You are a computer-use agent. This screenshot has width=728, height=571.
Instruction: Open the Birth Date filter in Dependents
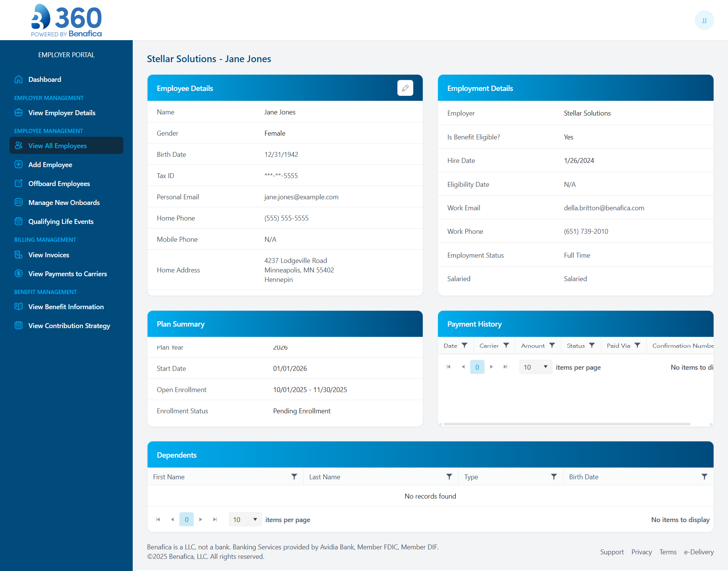coord(704,476)
